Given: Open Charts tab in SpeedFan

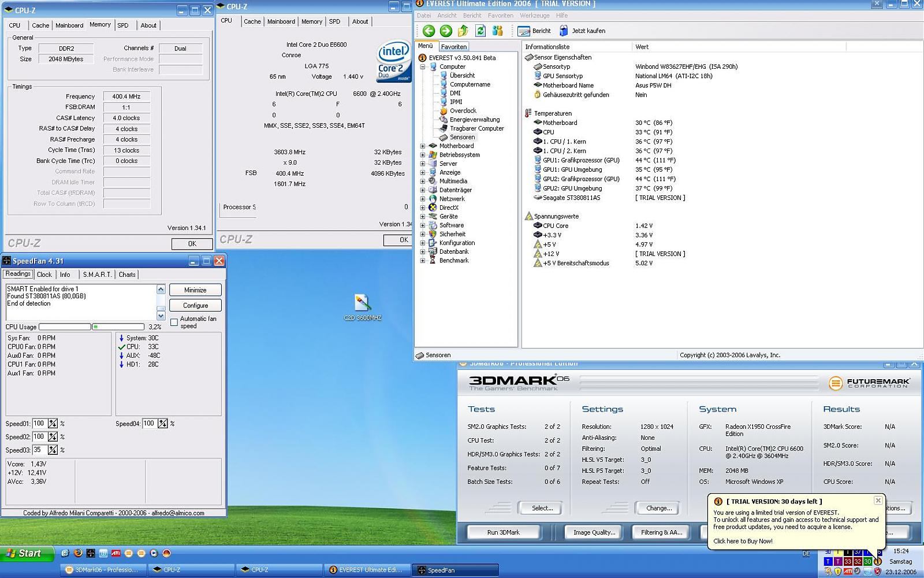Looking at the screenshot, I should [127, 275].
